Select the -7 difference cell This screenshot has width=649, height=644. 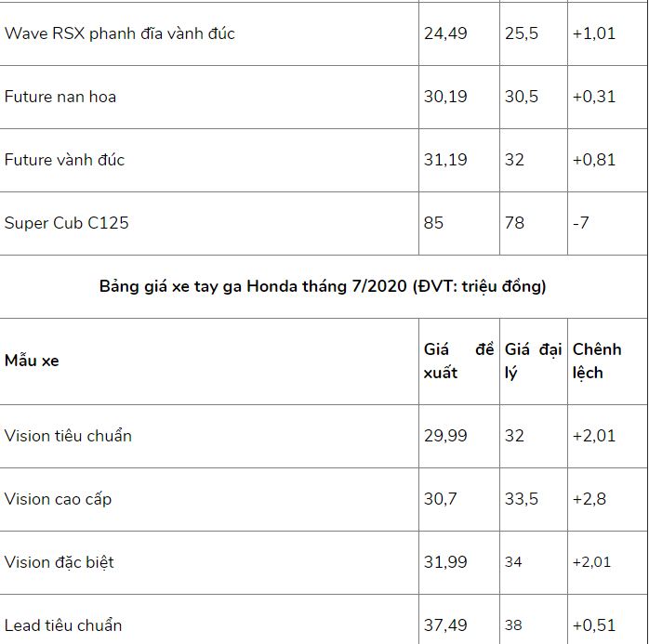pyautogui.click(x=581, y=223)
